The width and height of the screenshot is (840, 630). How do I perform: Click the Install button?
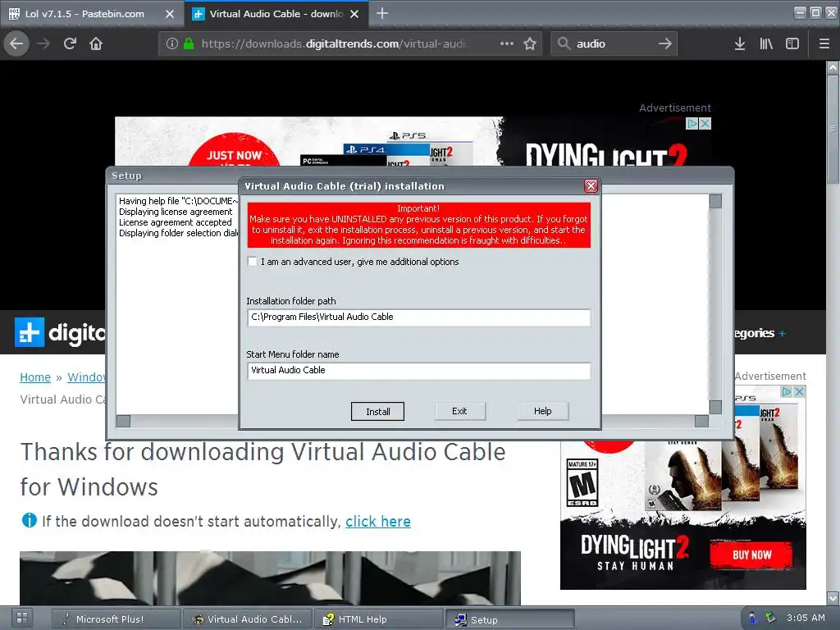pyautogui.click(x=377, y=412)
